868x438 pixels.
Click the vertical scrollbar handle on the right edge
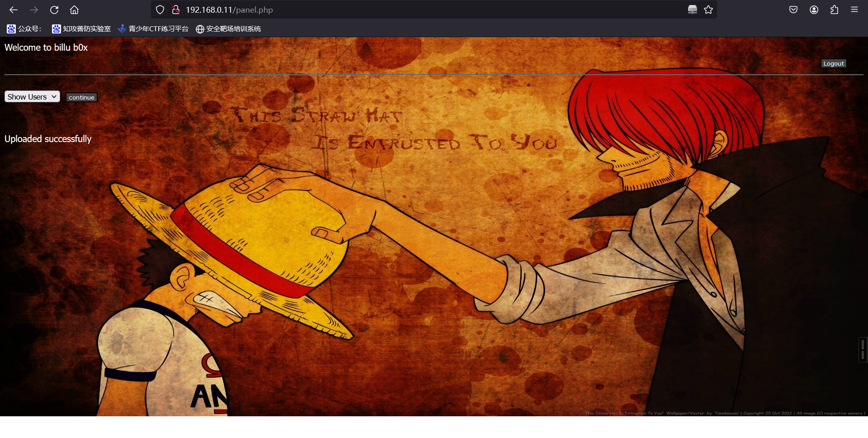(863, 349)
